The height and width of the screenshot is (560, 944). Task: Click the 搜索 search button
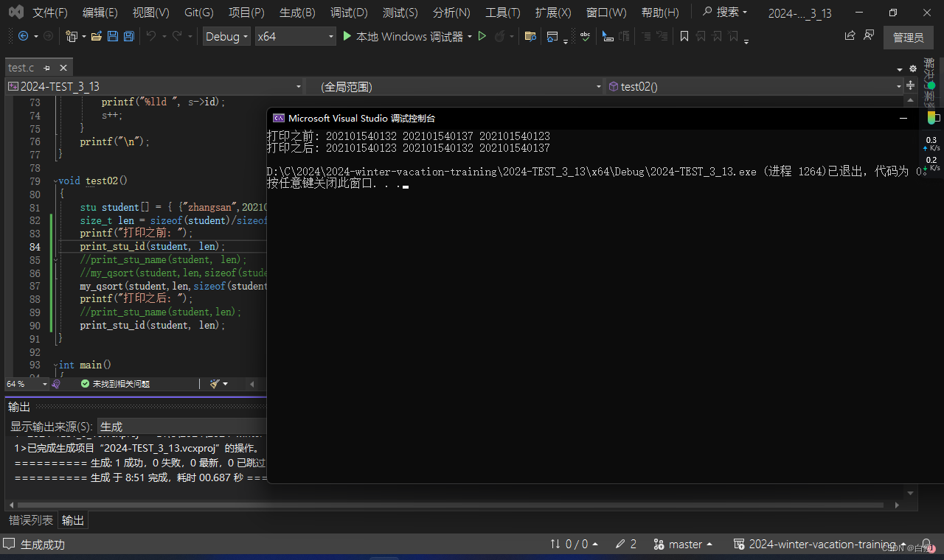click(724, 13)
